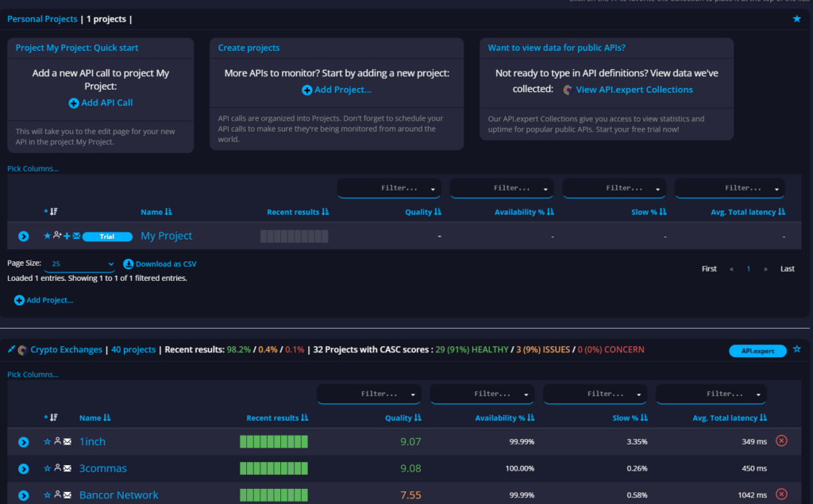
Task: Sort Crypto Exchanges by Quality
Action: click(403, 417)
